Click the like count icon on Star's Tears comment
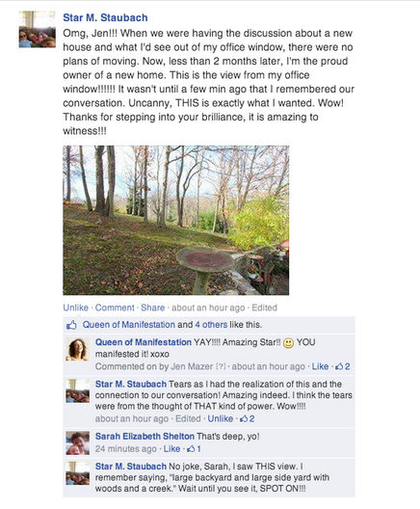The image size is (420, 509). coord(244,418)
